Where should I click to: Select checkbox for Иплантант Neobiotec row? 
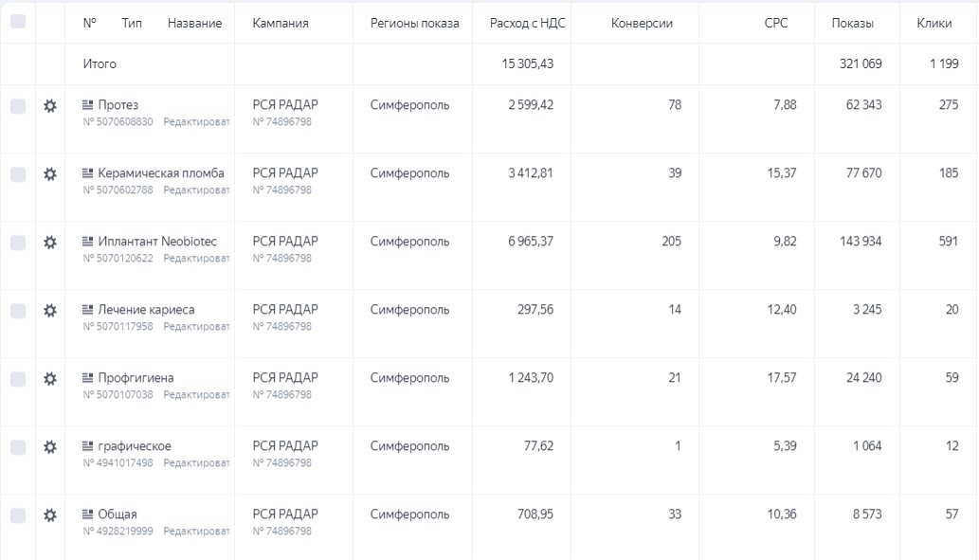click(18, 243)
